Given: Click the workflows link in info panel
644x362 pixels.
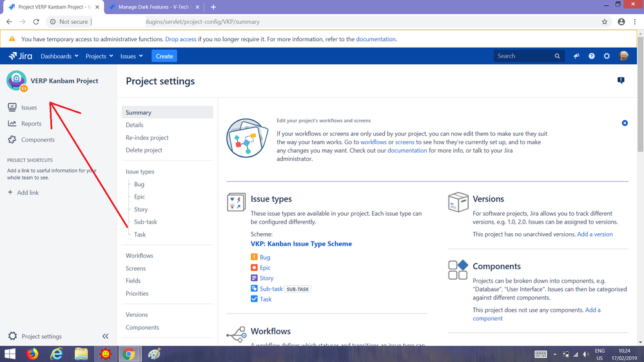Looking at the screenshot, I should pos(373,142).
